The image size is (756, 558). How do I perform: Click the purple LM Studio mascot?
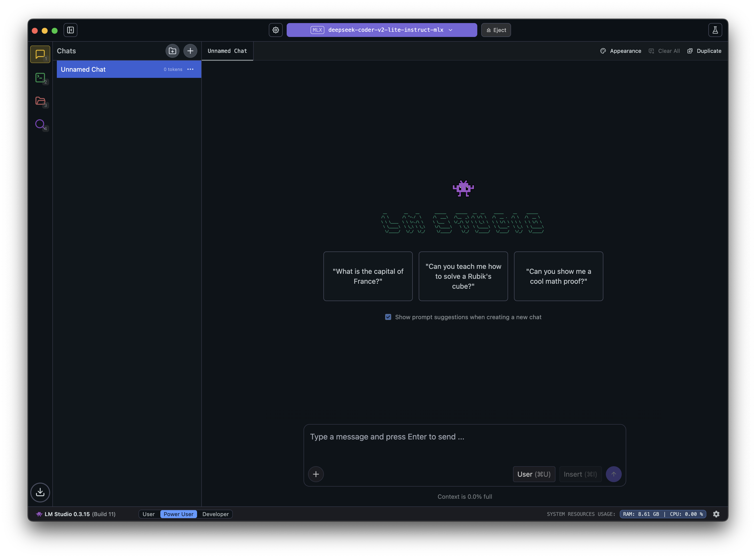click(x=463, y=188)
